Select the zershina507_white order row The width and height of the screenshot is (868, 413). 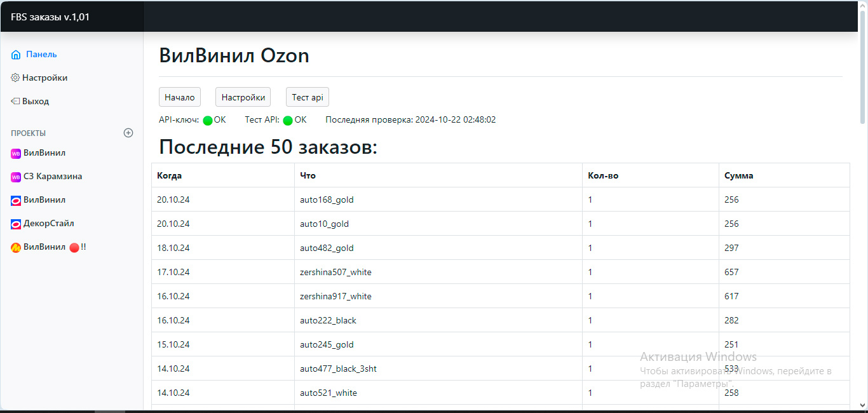pyautogui.click(x=336, y=272)
